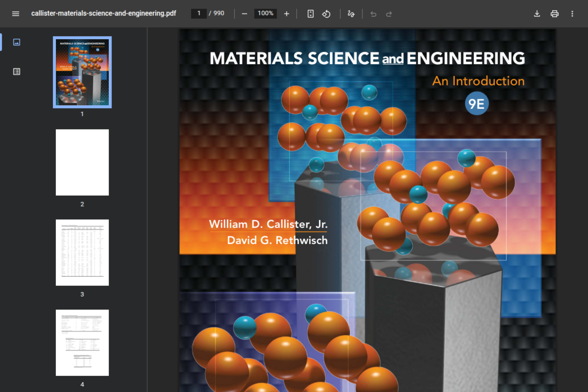
Task: Toggle the sidebar hamburger menu
Action: [15, 13]
